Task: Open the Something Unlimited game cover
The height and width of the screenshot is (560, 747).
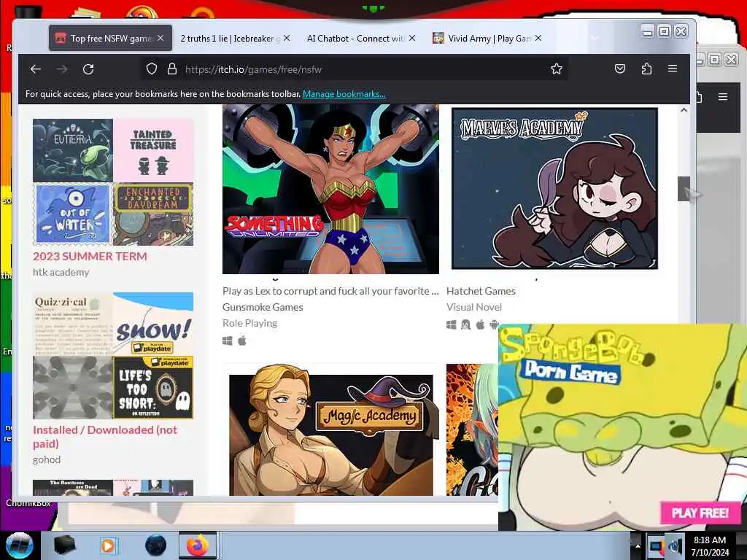Action: 330,189
